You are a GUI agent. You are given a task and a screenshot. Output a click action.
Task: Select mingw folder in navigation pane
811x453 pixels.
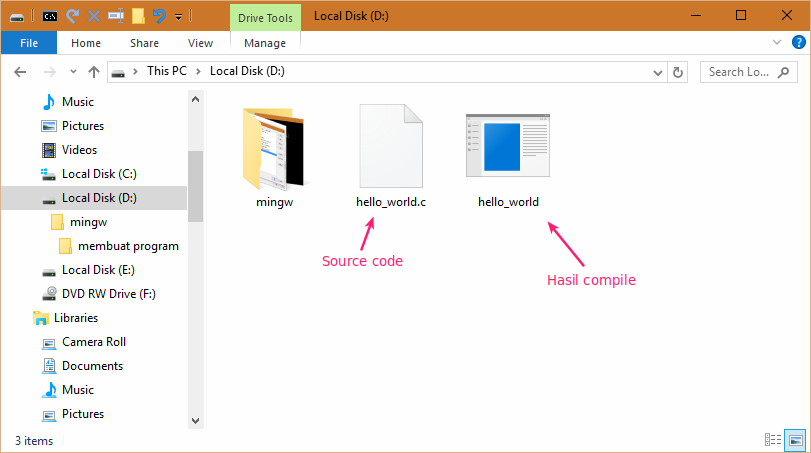[88, 222]
